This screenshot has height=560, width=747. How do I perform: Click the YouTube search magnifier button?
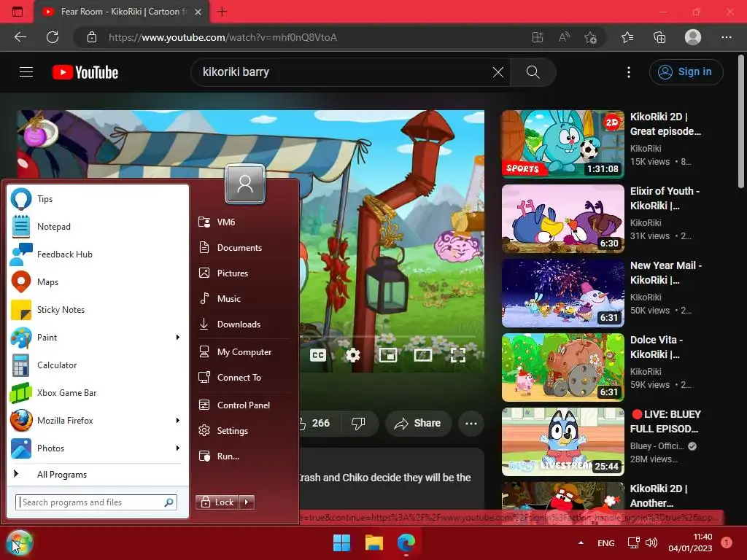coord(533,72)
